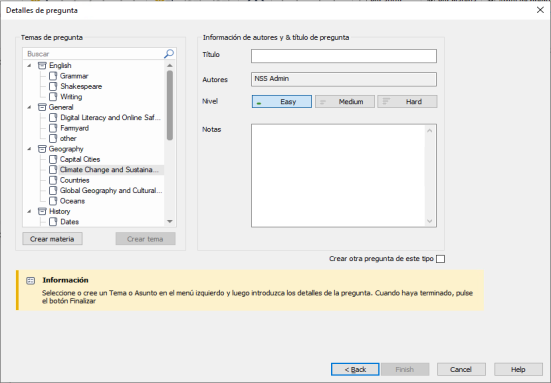
Task: Enable Crear otra pregunta de este tipo checkbox
Action: tap(440, 259)
